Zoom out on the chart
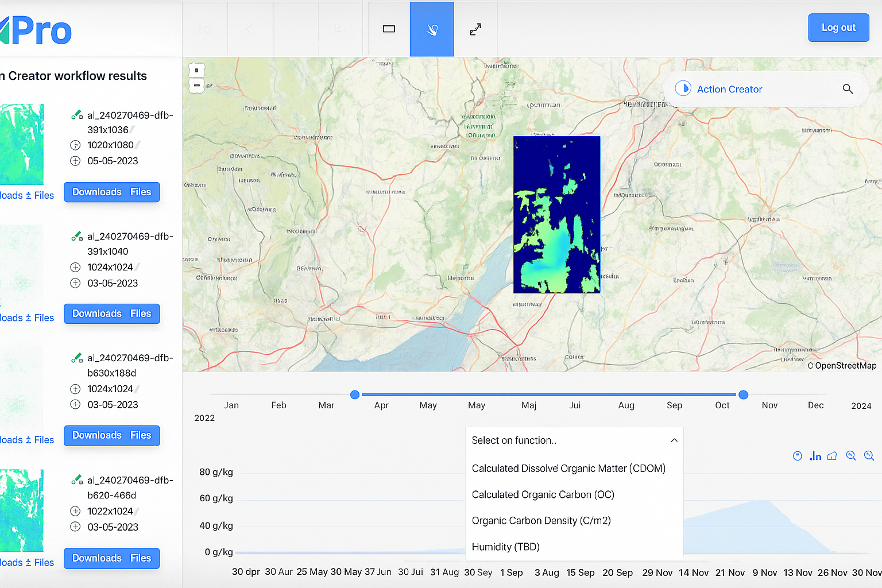This screenshot has width=882, height=588. [869, 455]
